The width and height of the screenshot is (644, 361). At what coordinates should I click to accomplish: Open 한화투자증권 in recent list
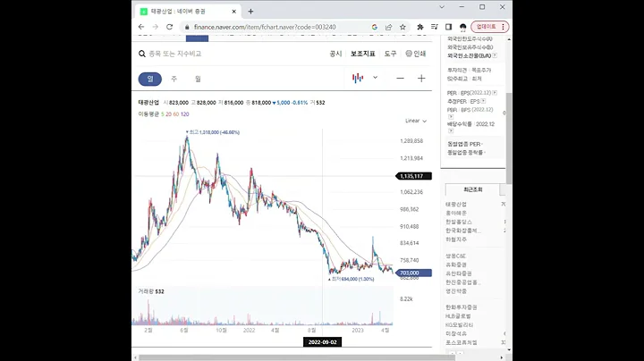(x=461, y=307)
